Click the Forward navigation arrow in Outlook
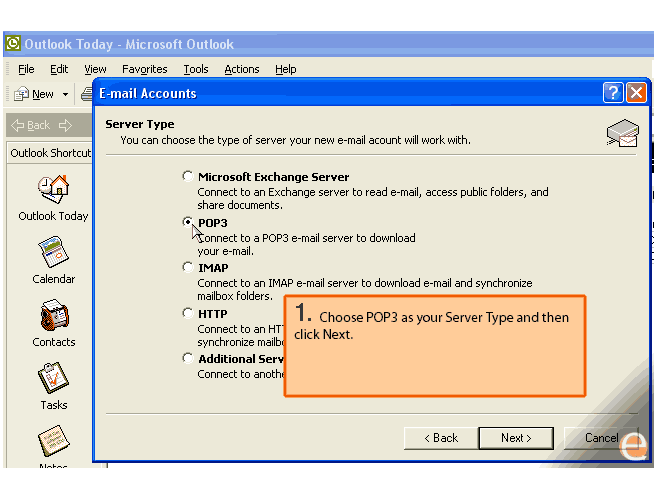This screenshot has width=657, height=500. 65,125
